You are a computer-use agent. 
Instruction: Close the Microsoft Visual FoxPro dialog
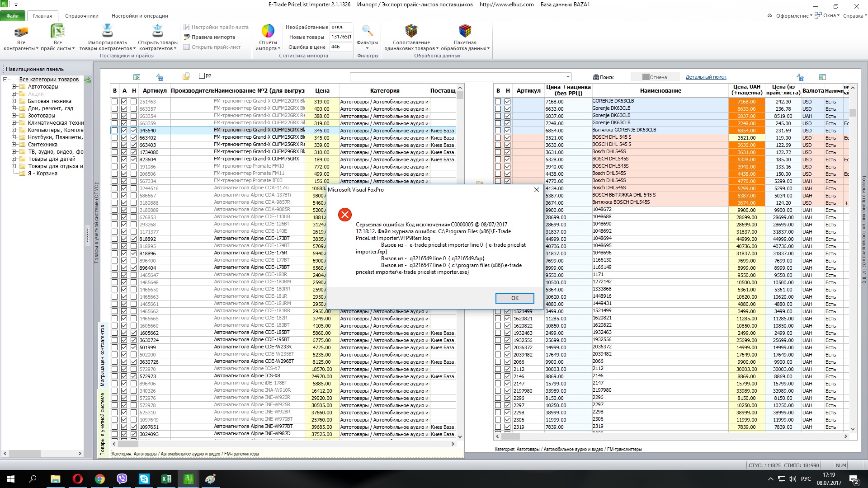(x=536, y=190)
